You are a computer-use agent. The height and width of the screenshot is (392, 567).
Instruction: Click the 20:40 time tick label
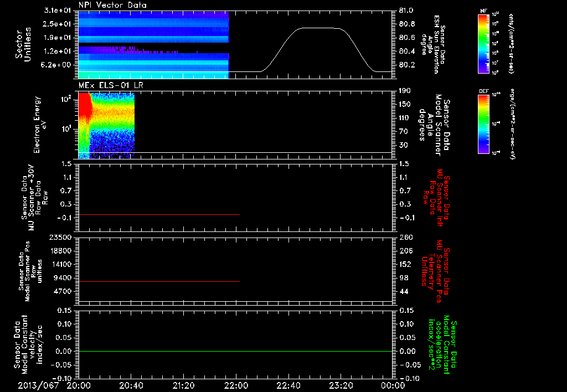(131, 386)
